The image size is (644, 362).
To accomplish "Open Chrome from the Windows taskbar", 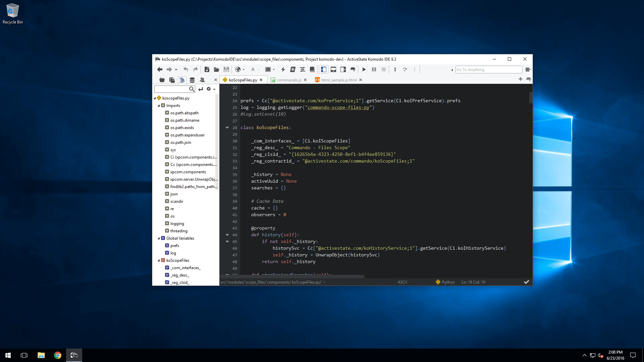I will 57,355.
